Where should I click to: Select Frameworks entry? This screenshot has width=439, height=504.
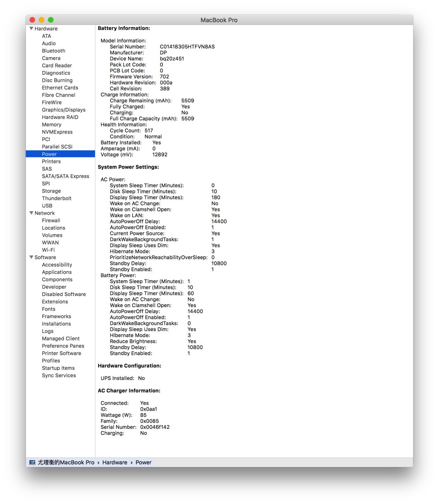[x=56, y=316]
